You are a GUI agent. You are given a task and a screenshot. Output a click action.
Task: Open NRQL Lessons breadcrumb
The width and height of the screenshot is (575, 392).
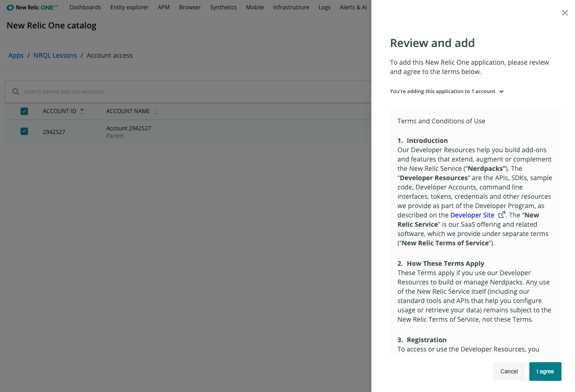tap(55, 55)
